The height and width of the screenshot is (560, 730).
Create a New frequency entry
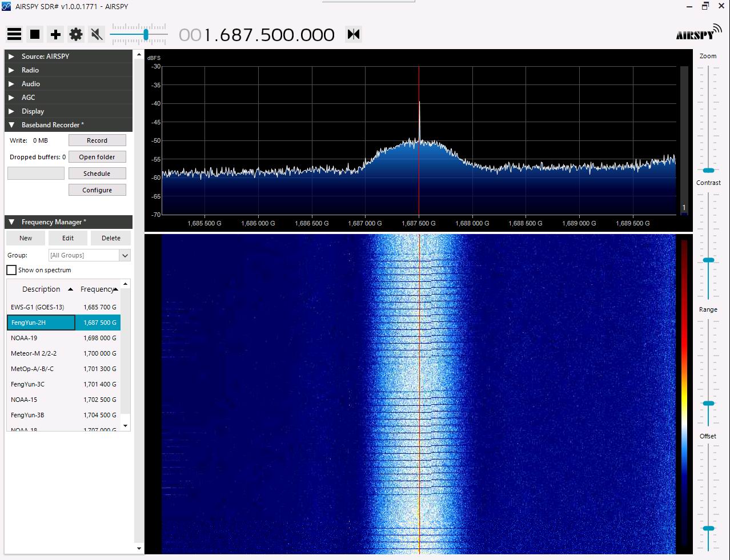[26, 238]
